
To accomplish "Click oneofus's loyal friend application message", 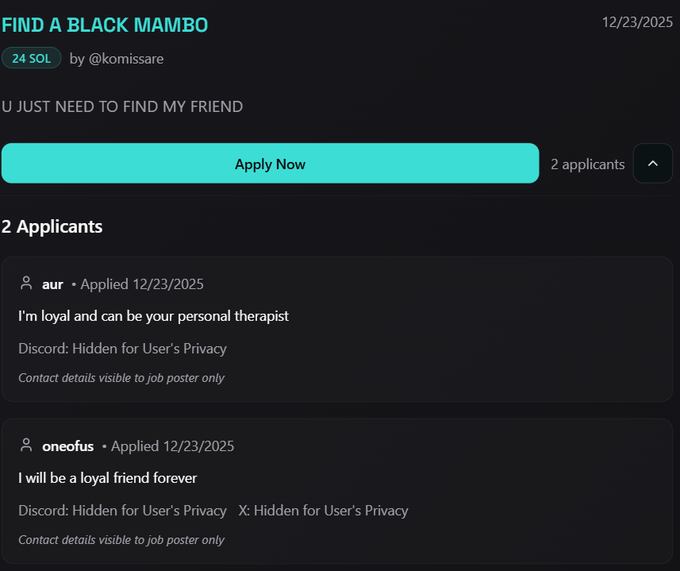I will [107, 478].
